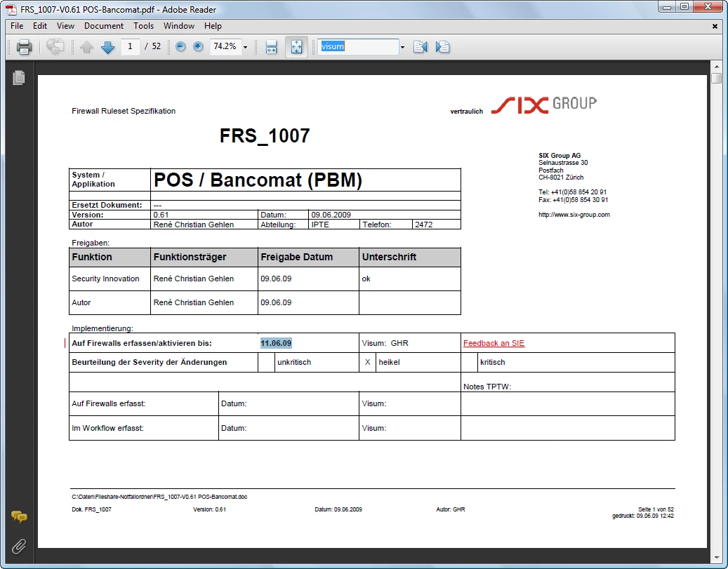The width and height of the screenshot is (728, 569).
Task: Click the footer file path text
Action: (x=159, y=497)
